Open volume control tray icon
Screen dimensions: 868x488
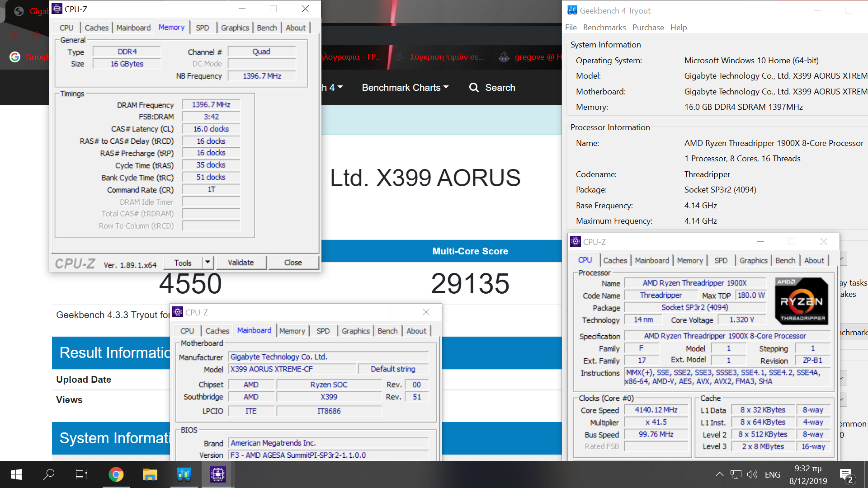[x=752, y=474]
